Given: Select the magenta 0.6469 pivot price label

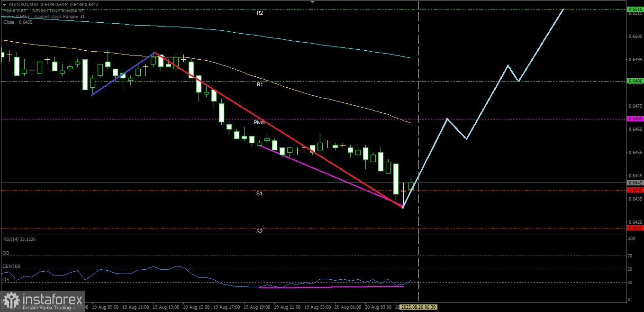Looking at the screenshot, I should pos(635,119).
